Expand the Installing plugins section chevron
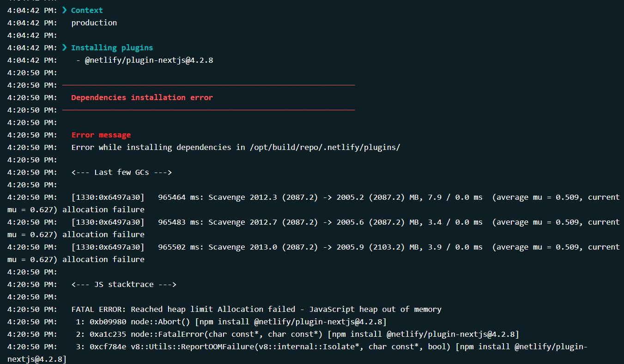The width and height of the screenshot is (624, 364). point(65,48)
